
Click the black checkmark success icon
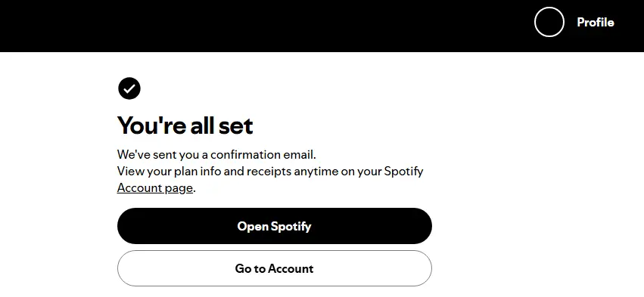(x=129, y=88)
